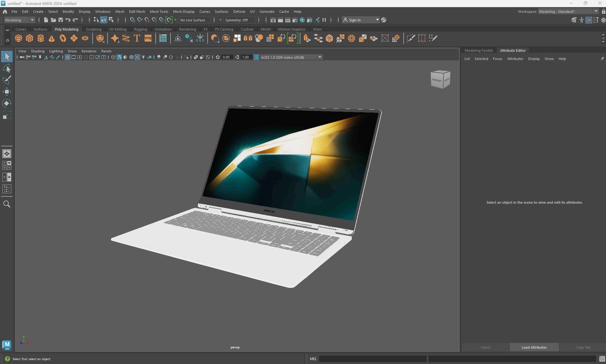Switch to the Sculpting shelf tab
This screenshot has width=606, height=364.
[x=93, y=29]
